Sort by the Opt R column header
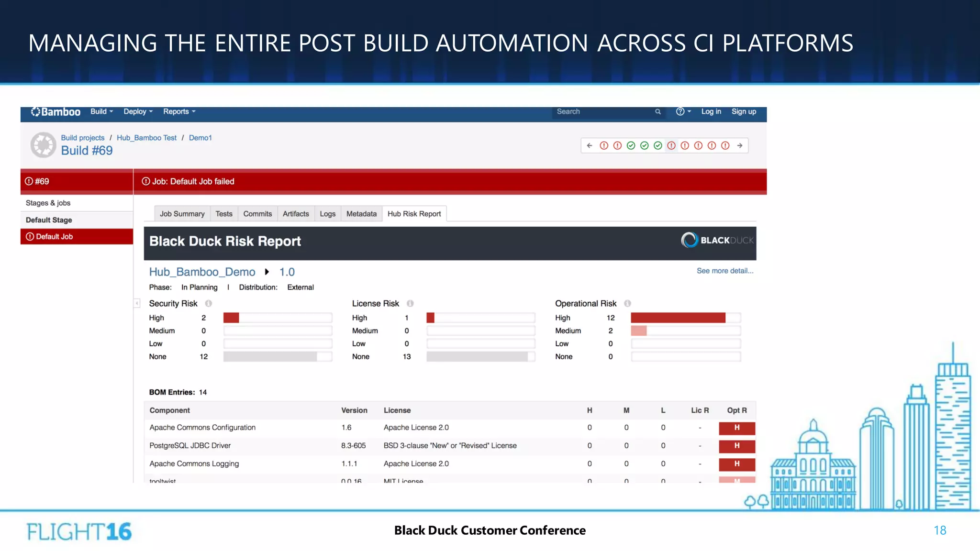The height and width of the screenshot is (551, 980). click(x=737, y=410)
